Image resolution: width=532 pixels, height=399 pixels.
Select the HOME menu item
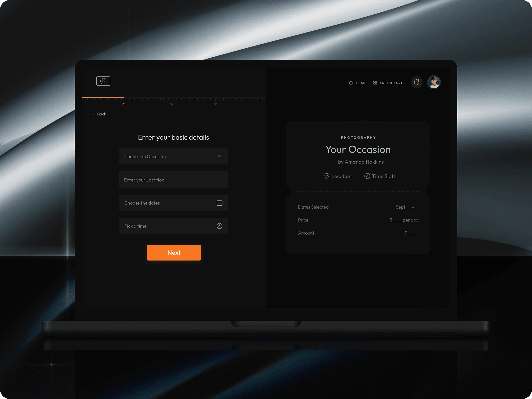click(358, 82)
